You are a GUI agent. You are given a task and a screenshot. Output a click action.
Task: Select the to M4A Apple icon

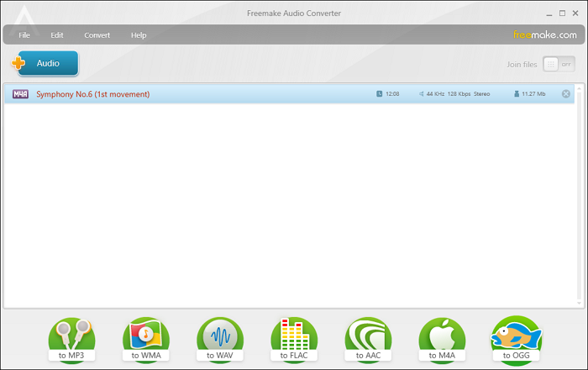click(442, 340)
